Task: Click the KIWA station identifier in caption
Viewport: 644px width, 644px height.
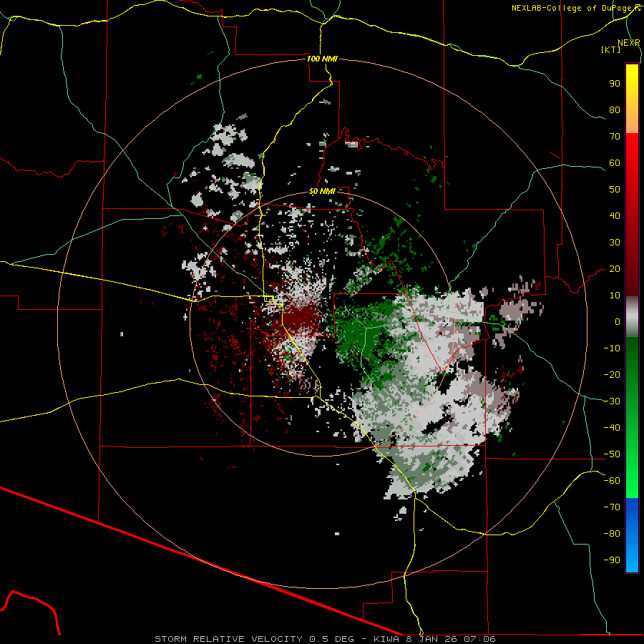Action: [386, 639]
